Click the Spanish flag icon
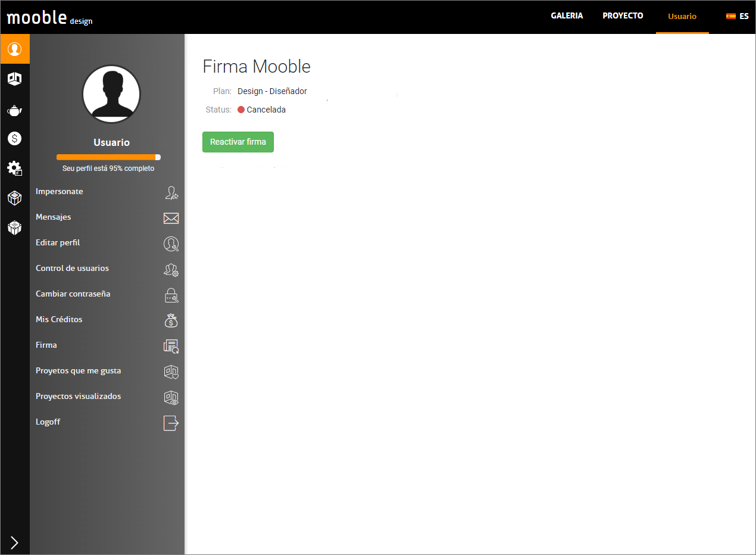 pyautogui.click(x=731, y=17)
